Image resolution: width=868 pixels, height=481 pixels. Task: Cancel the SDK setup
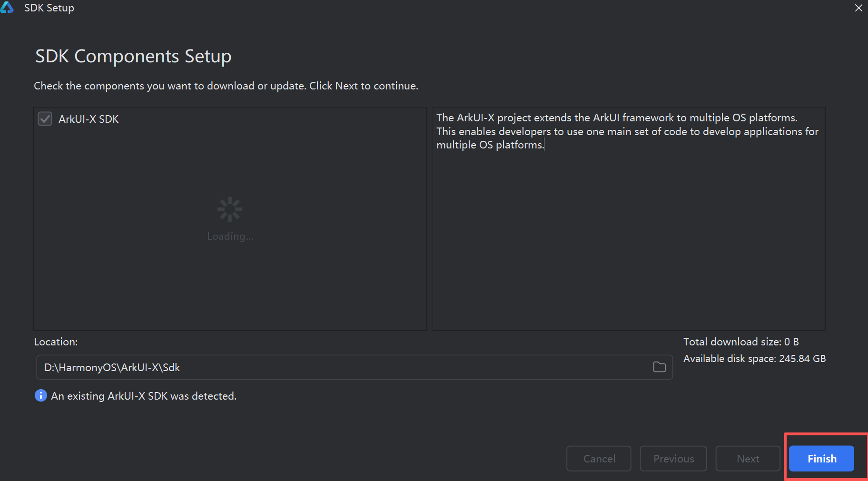tap(599, 459)
